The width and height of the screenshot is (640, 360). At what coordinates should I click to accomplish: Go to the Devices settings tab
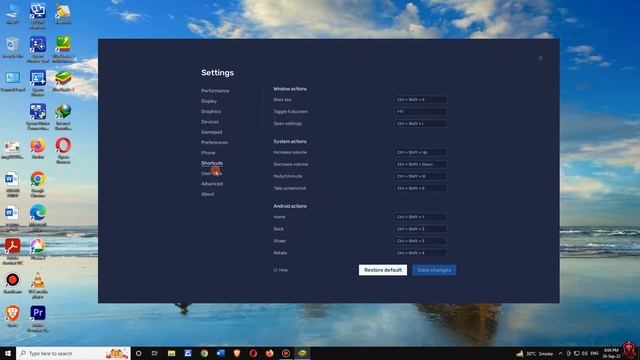210,122
